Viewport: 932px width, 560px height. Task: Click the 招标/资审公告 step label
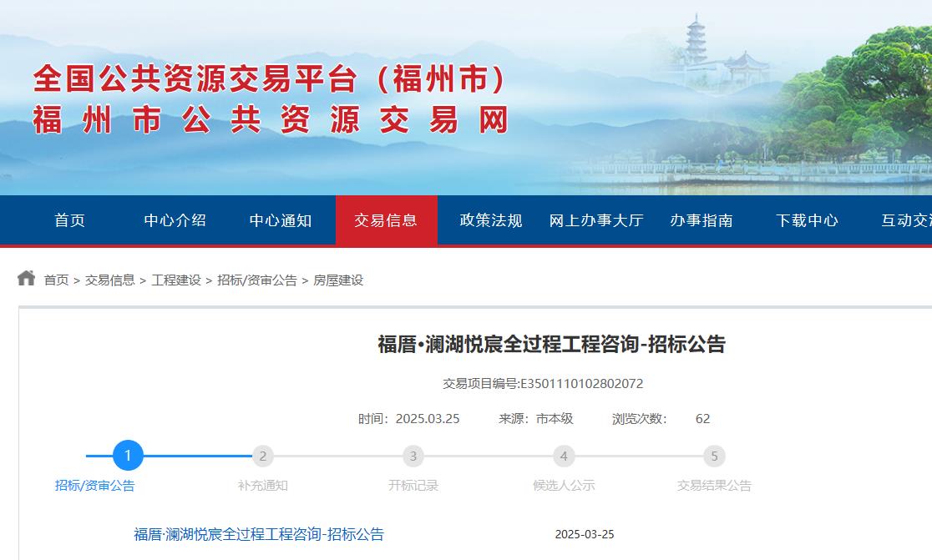[x=95, y=486]
